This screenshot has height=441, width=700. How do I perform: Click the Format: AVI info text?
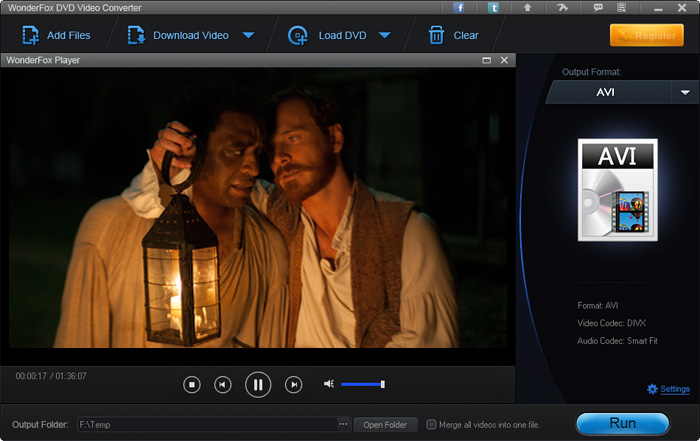(597, 306)
